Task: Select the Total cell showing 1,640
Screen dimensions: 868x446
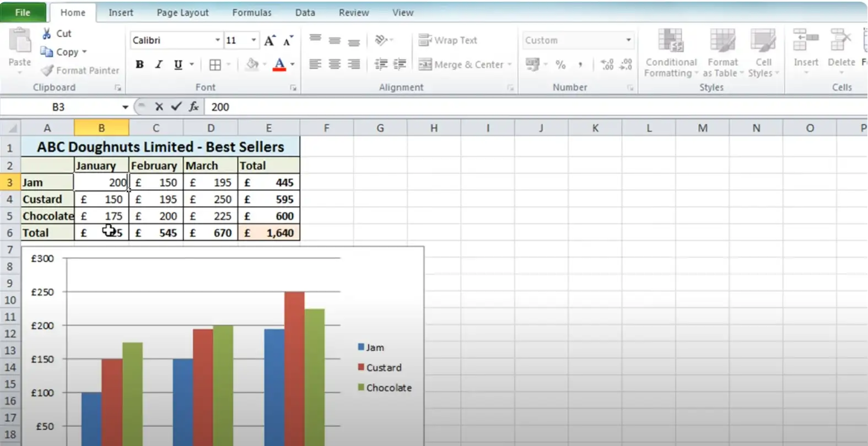Action: tap(269, 233)
